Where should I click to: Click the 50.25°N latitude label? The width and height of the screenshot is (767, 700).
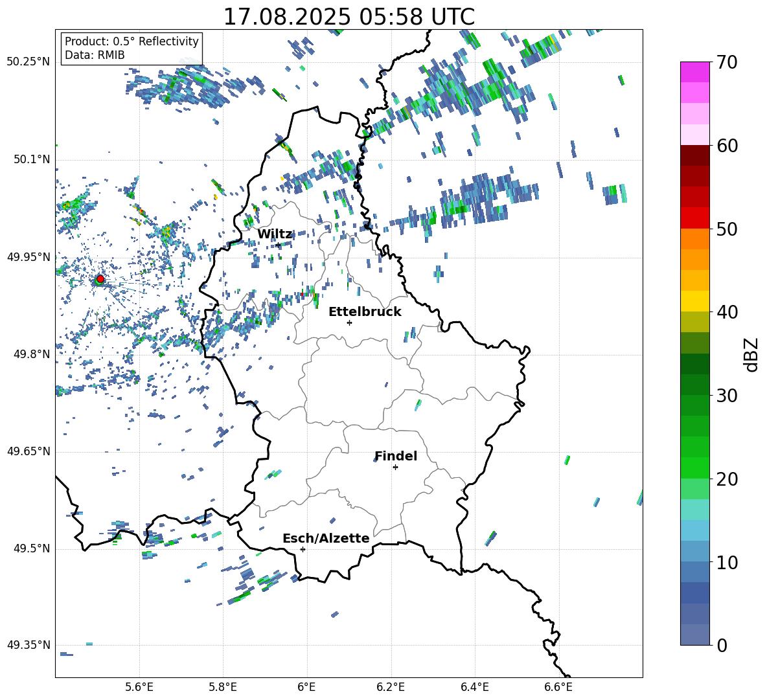[x=29, y=62]
